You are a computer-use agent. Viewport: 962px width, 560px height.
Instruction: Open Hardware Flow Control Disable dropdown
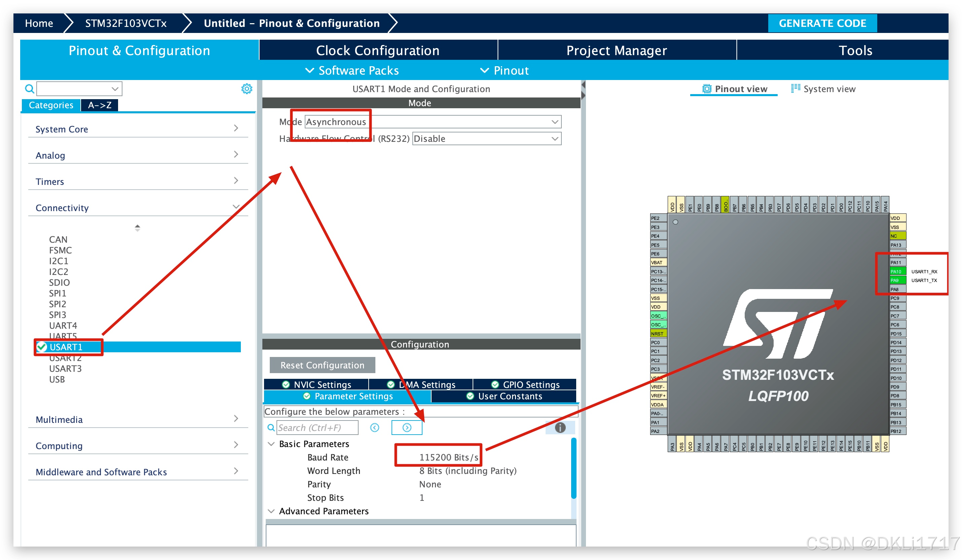click(x=554, y=139)
